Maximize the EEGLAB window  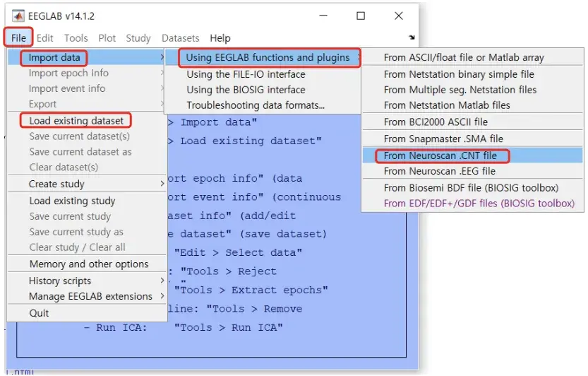point(361,16)
